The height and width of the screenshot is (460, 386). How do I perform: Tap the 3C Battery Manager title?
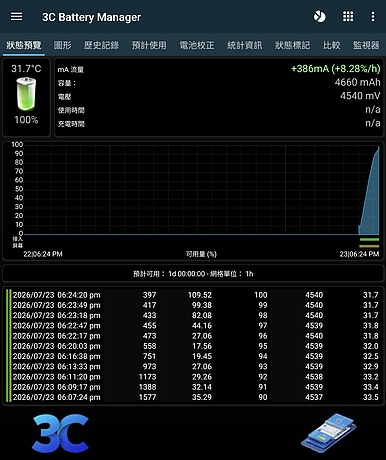91,17
